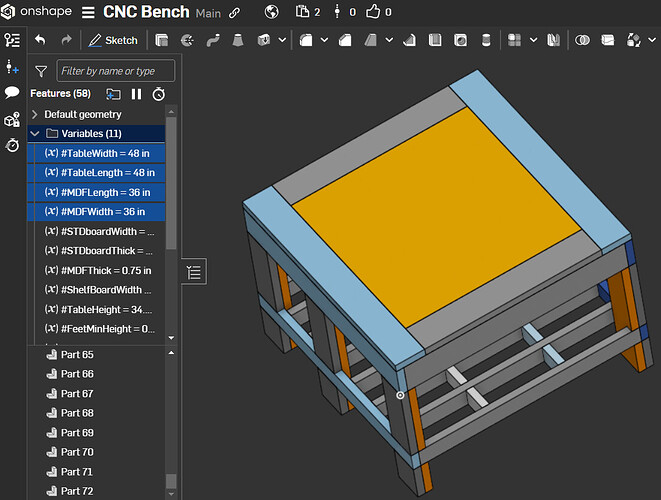The height and width of the screenshot is (500, 661).
Task: Select the #MDFWidth = 36 in variable
Action: click(x=97, y=212)
